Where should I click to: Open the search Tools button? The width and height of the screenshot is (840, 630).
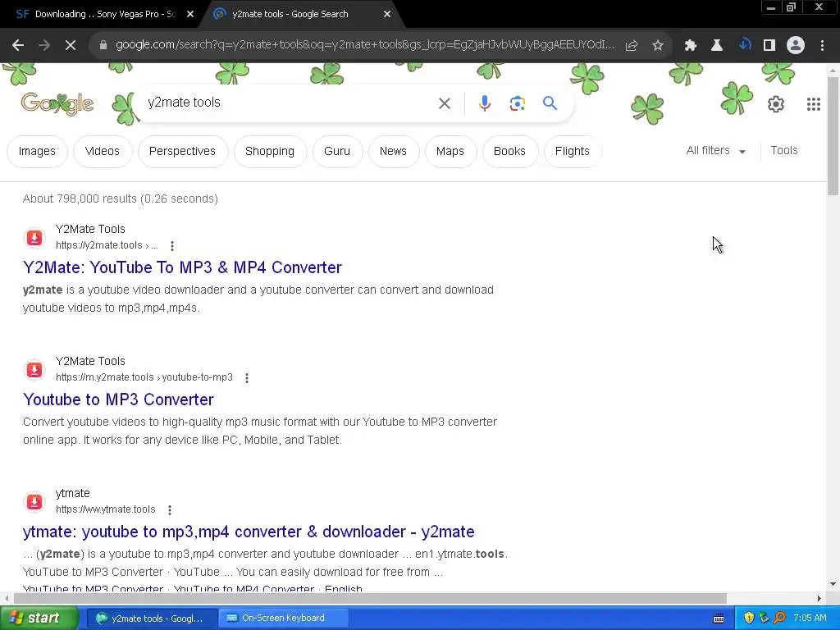click(x=783, y=151)
